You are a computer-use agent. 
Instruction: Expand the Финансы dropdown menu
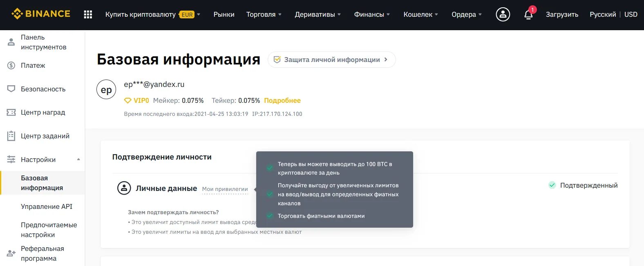tap(388, 14)
